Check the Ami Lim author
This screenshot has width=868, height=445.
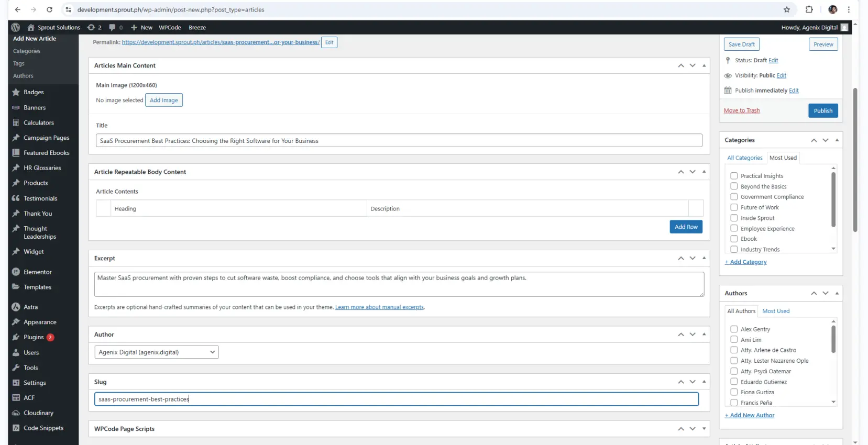(x=734, y=340)
